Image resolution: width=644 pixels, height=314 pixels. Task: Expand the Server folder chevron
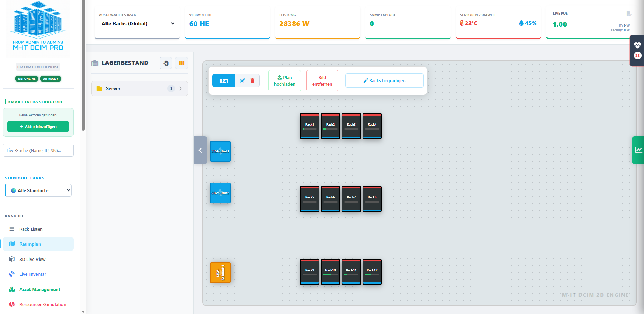pos(180,88)
